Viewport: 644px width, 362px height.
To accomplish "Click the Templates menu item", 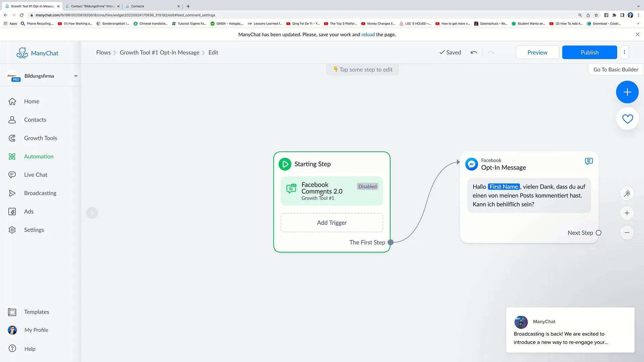I will (37, 312).
